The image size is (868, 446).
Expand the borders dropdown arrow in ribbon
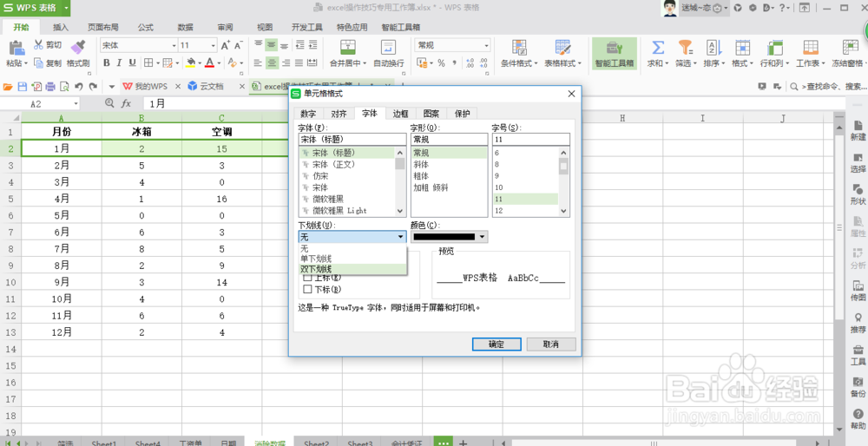(x=157, y=63)
